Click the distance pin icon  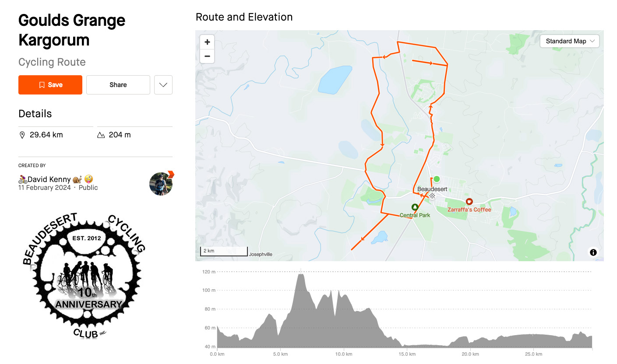click(x=22, y=135)
